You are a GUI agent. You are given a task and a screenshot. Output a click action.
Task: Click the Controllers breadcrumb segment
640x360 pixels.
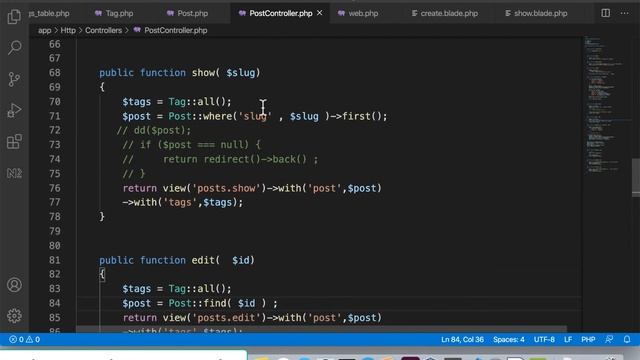[x=103, y=30]
